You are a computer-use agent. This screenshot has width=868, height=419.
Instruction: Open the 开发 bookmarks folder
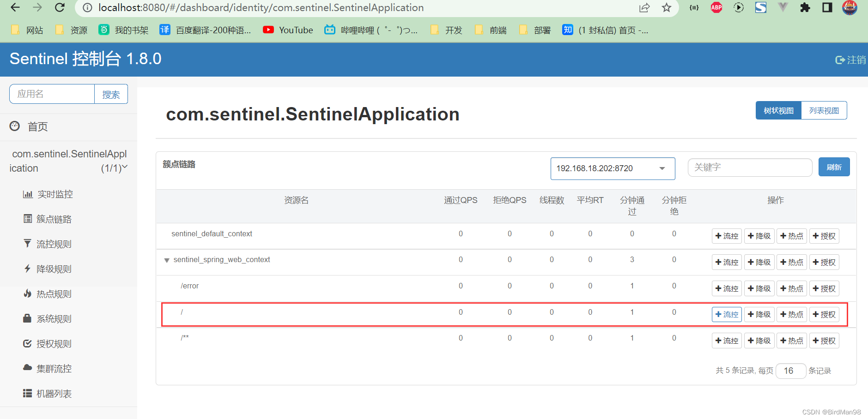[x=446, y=30]
